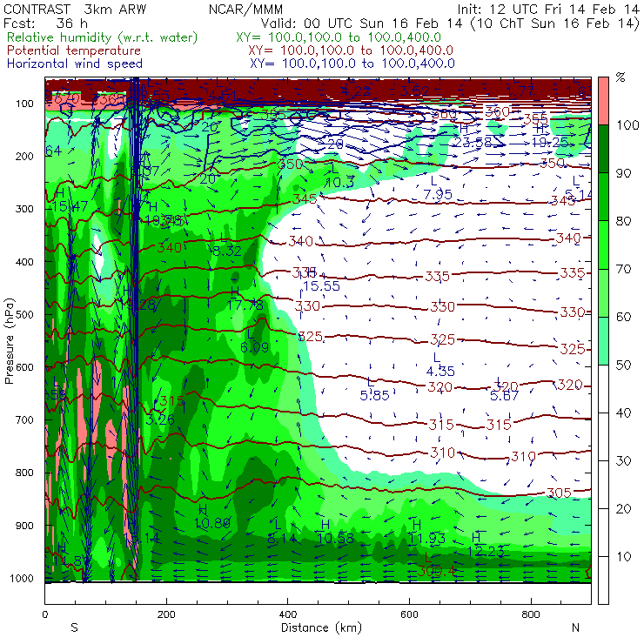Click the '15.55' wind speed value

pos(322,285)
